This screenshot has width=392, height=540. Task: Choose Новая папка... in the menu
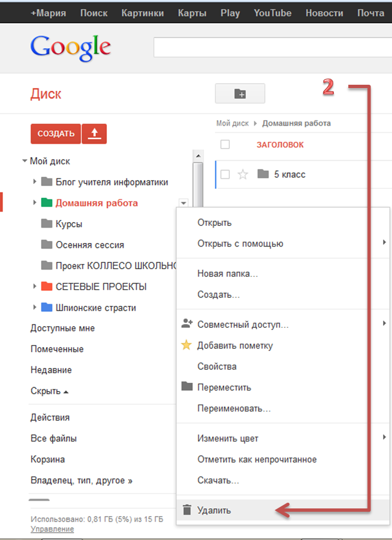(x=228, y=274)
